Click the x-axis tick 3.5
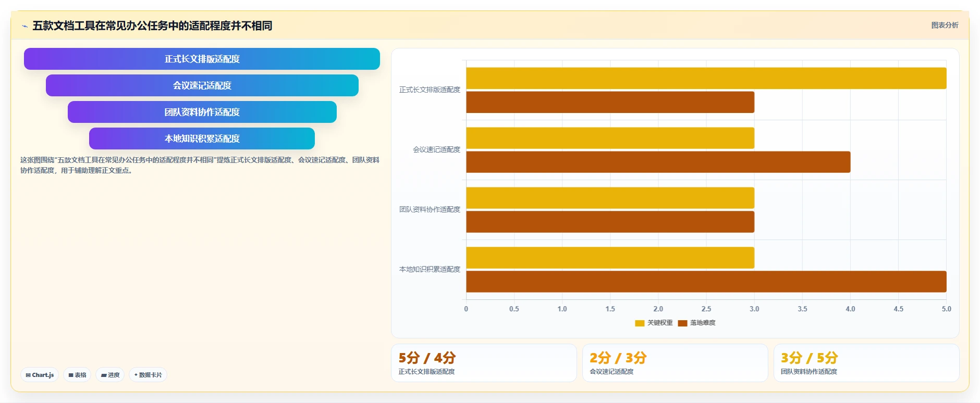The width and height of the screenshot is (980, 403). [x=802, y=309]
